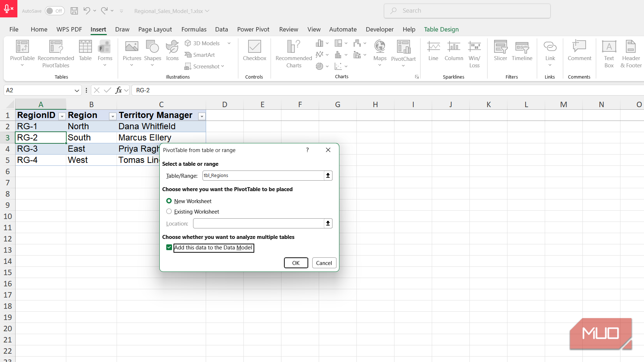Screen dimensions: 644x362
Task: Insert a Win/Loss sparkline
Action: coord(474,54)
